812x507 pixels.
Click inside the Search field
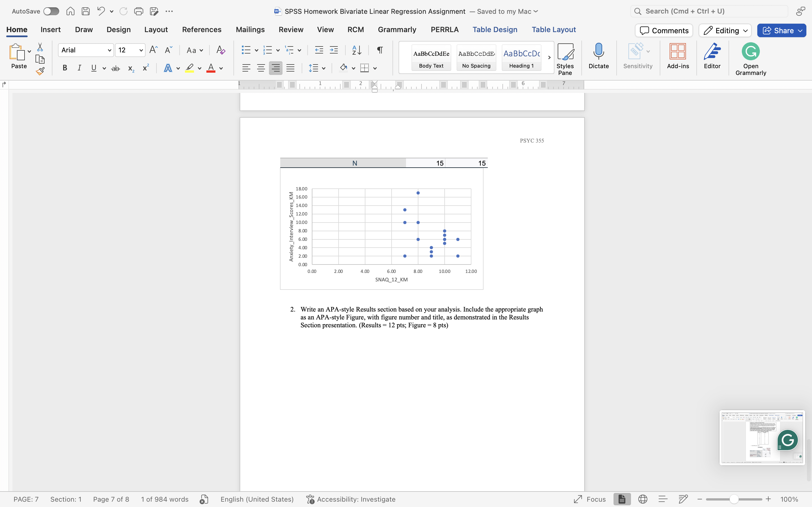coord(708,11)
